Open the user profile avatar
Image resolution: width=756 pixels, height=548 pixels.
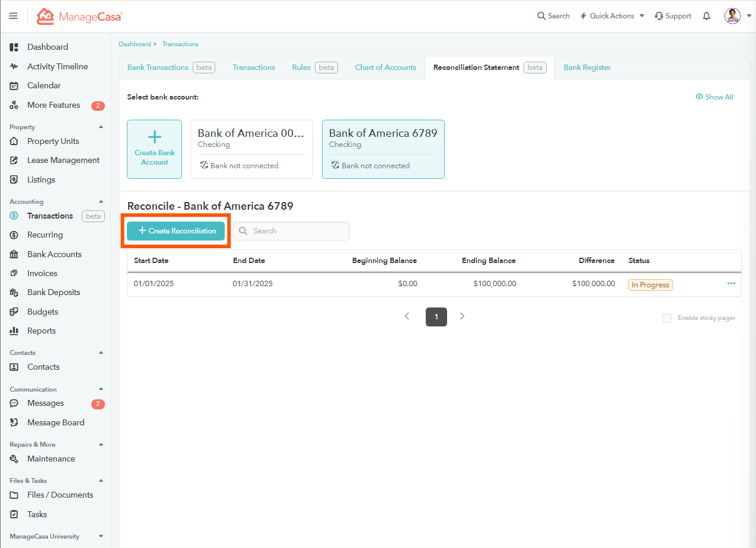click(732, 16)
